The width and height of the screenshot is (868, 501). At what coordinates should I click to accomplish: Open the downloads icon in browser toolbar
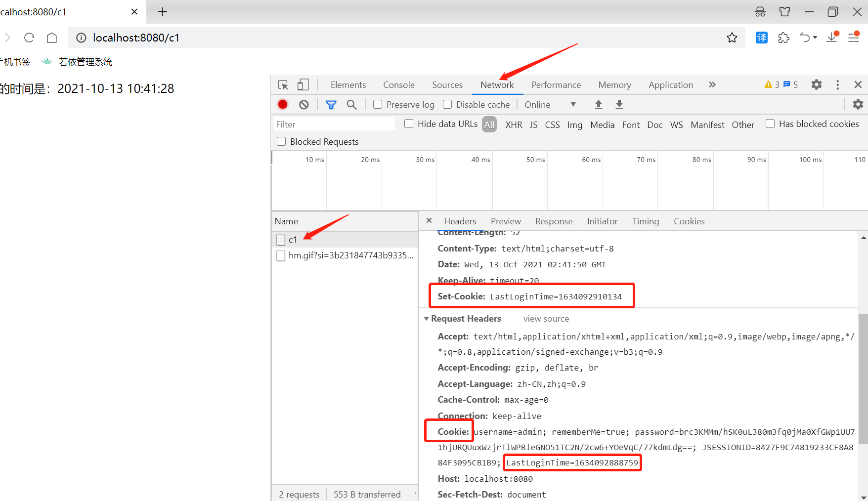832,37
